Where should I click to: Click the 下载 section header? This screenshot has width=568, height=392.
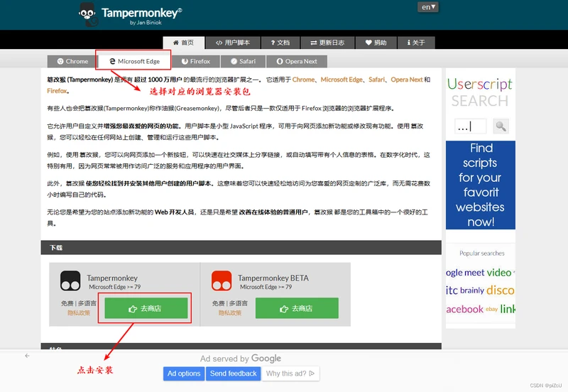click(x=241, y=247)
